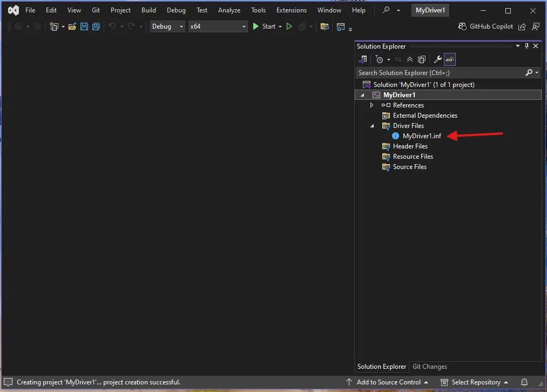This screenshot has width=547, height=392.
Task: Open the Build menu
Action: tap(148, 10)
